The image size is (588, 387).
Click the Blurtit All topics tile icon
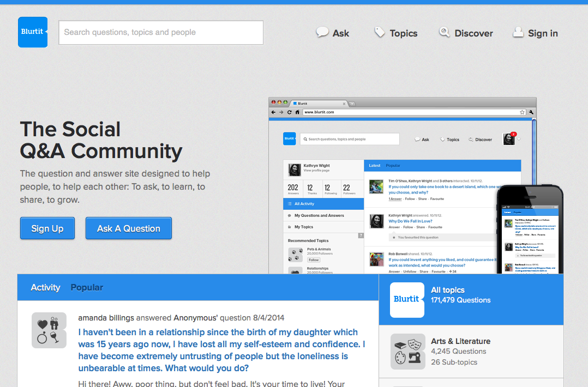[407, 300]
